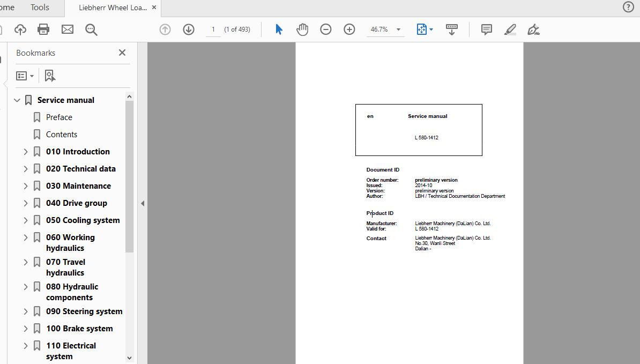Expand the 010 Introduction bookmark

[x=25, y=152]
